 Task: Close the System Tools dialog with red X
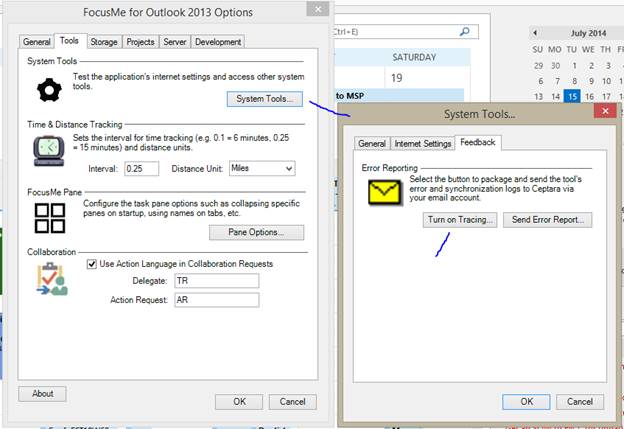pyautogui.click(x=605, y=111)
